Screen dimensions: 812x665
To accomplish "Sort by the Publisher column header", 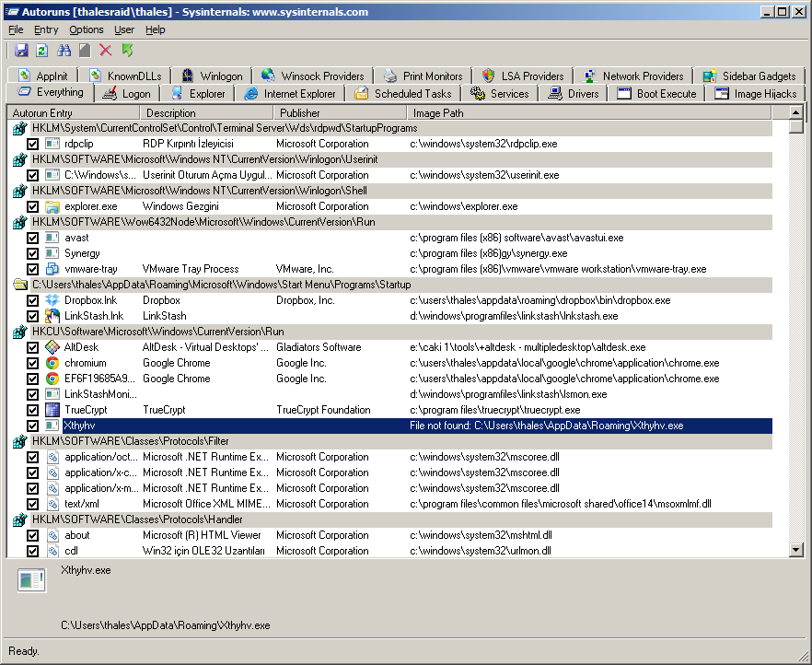I will 341,113.
